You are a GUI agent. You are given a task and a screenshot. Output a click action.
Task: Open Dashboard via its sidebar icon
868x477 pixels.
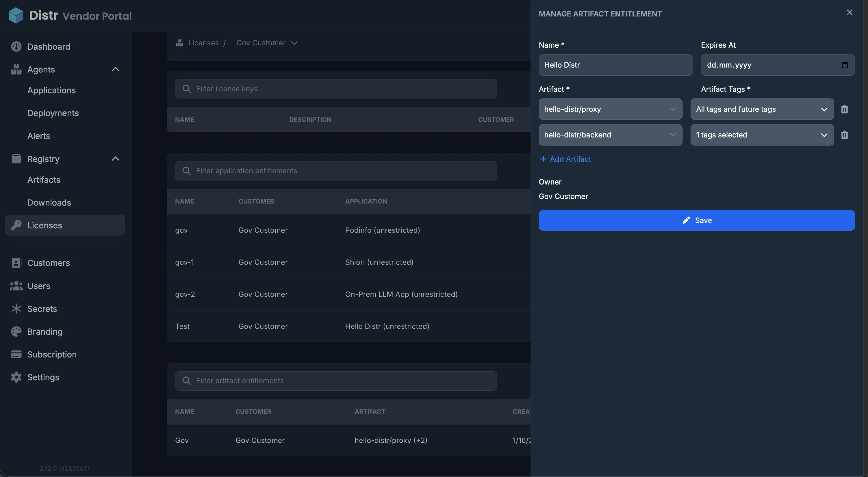click(x=16, y=46)
